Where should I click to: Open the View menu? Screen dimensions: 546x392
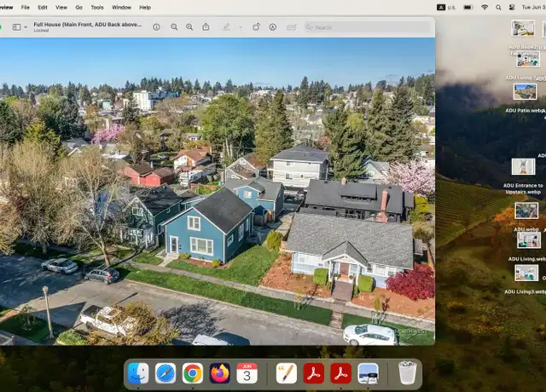click(x=61, y=8)
